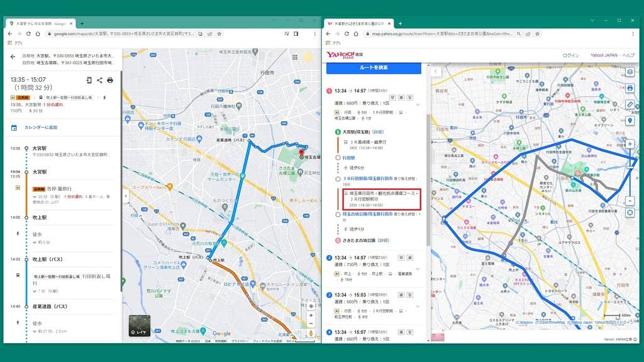Select the distance measure ruler tool on Yahoo map
Screen dimensions: 644x362
pos(630,104)
